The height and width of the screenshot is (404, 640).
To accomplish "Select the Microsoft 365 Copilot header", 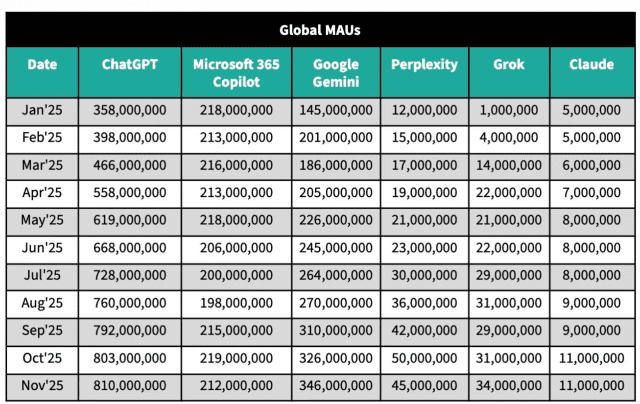I will pos(235,72).
